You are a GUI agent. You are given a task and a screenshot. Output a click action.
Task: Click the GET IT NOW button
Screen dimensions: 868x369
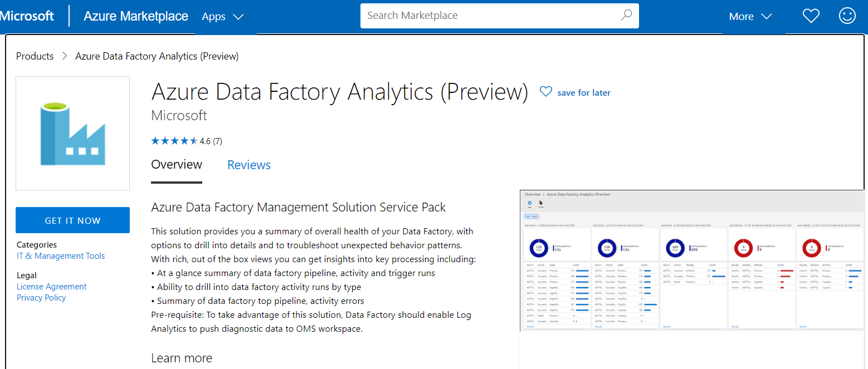72,220
